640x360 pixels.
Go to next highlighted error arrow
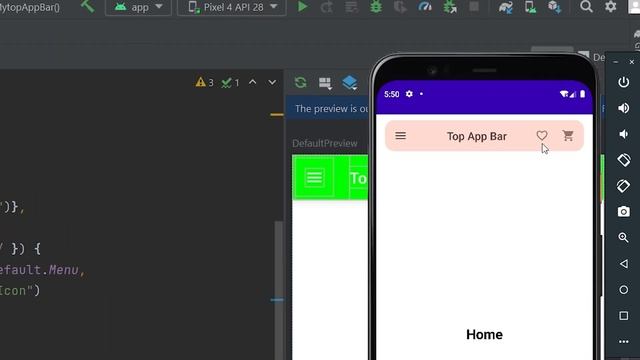(272, 82)
